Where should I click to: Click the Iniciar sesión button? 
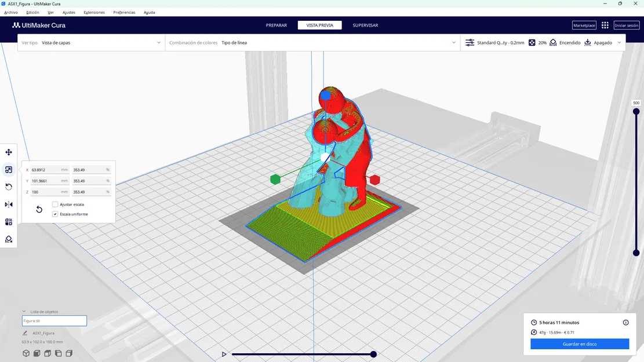(626, 25)
